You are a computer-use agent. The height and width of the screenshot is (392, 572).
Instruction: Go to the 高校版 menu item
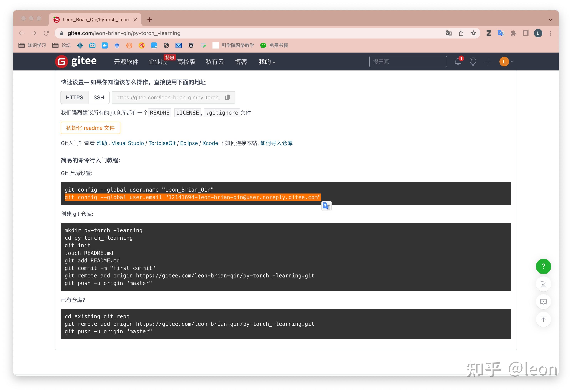(x=186, y=62)
